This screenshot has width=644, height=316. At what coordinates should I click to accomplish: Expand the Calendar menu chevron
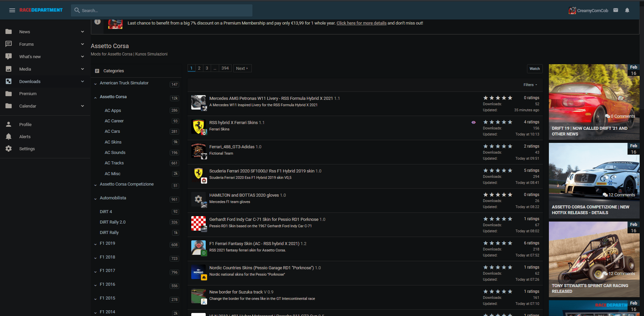pyautogui.click(x=83, y=106)
